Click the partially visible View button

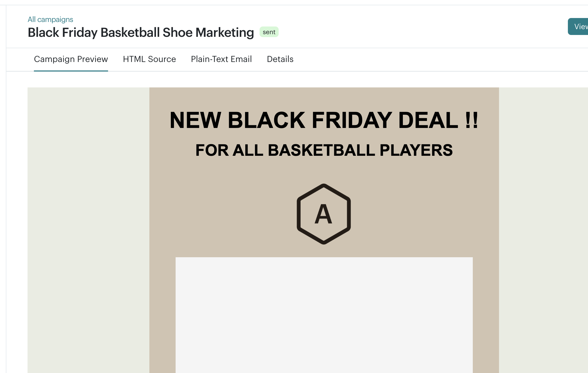pyautogui.click(x=578, y=26)
